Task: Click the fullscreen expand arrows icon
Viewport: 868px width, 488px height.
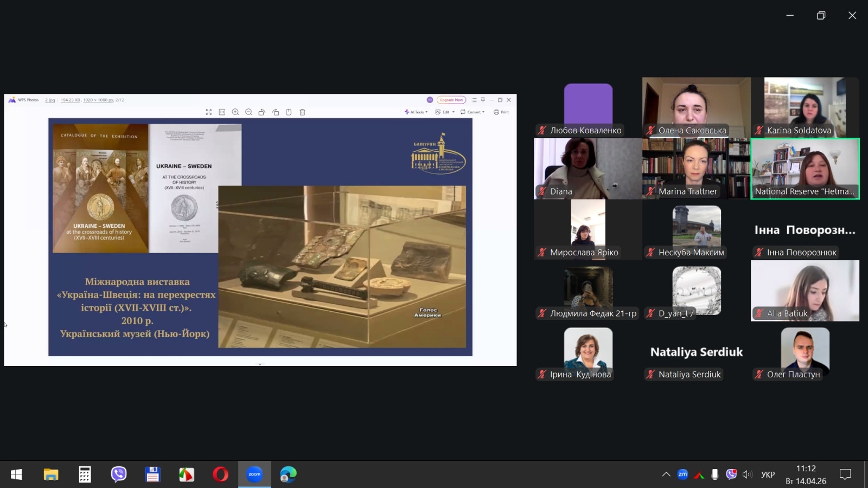Action: point(209,112)
